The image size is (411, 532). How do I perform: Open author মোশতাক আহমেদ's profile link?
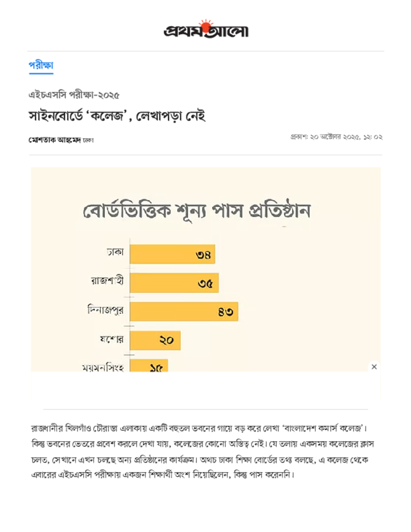[55, 140]
